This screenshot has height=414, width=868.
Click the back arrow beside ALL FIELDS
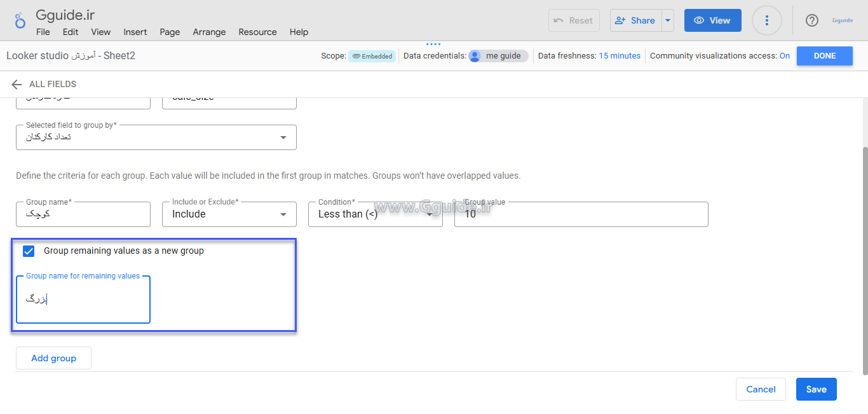17,84
